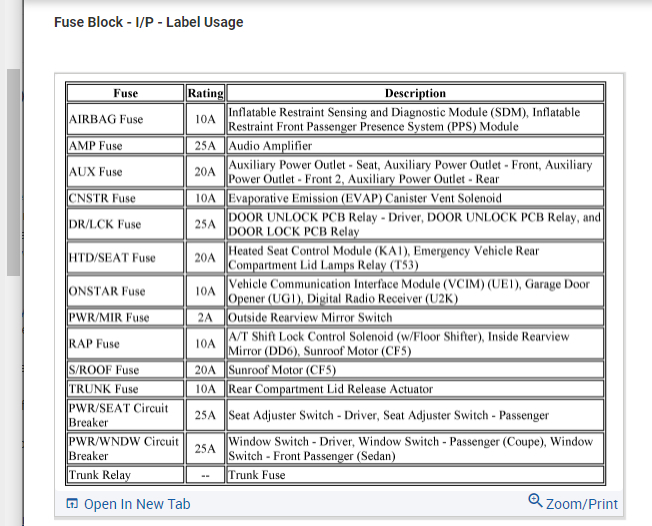Image resolution: width=652 pixels, height=526 pixels.
Task: Click the DOOR UNLOCK PCB Relay description cell
Action: click(x=415, y=224)
